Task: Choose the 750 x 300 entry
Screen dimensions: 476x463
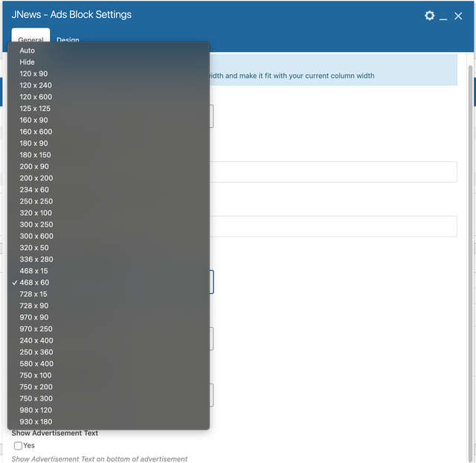Action: click(x=109, y=398)
